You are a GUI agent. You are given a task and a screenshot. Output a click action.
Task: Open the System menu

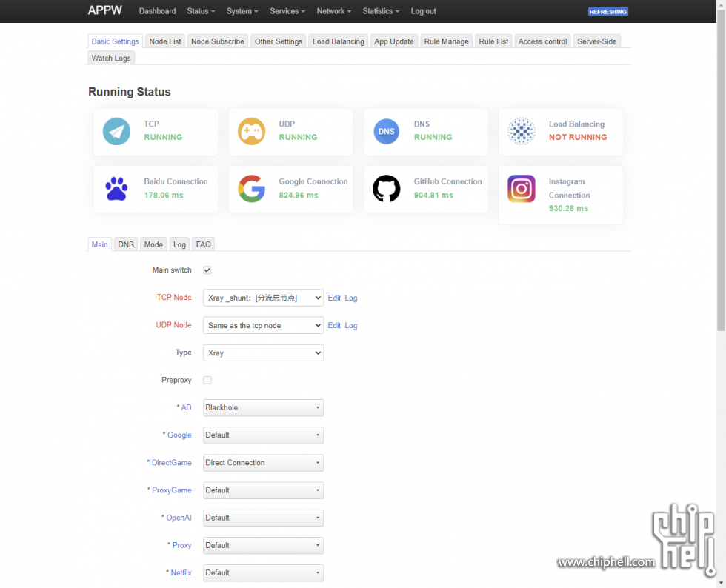242,11
